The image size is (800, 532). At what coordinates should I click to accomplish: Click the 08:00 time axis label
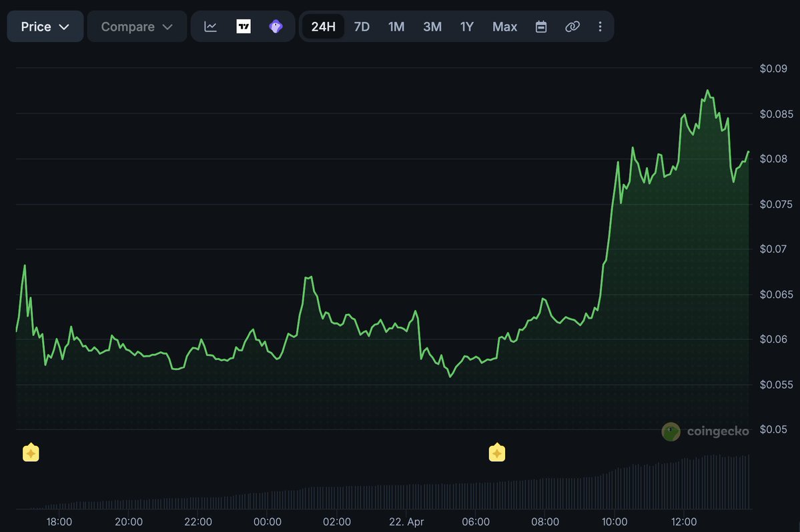click(x=545, y=522)
